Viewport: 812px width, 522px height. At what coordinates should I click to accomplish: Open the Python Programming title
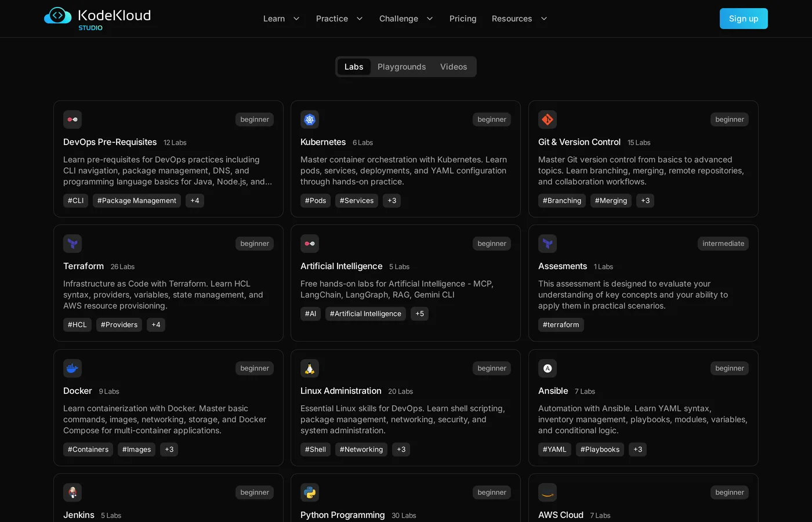343,515
